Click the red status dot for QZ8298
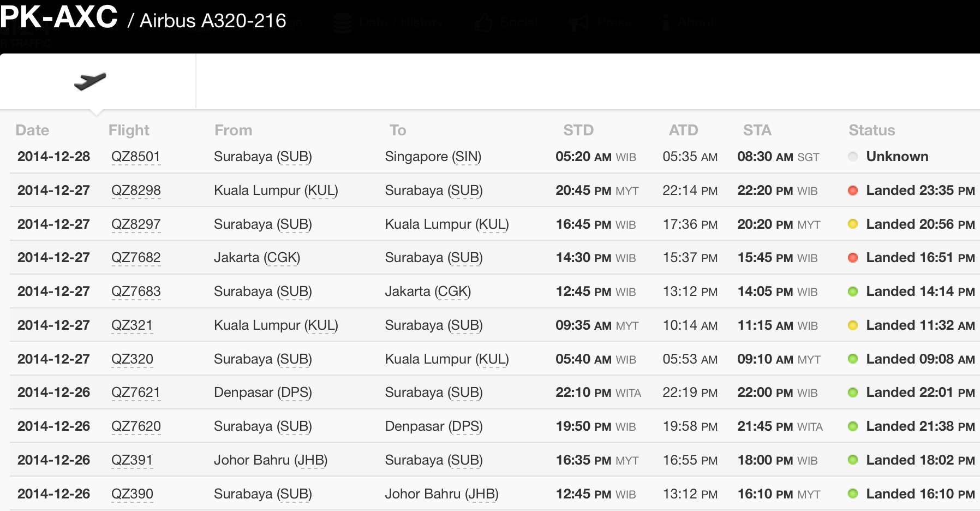This screenshot has width=980, height=511. point(853,191)
